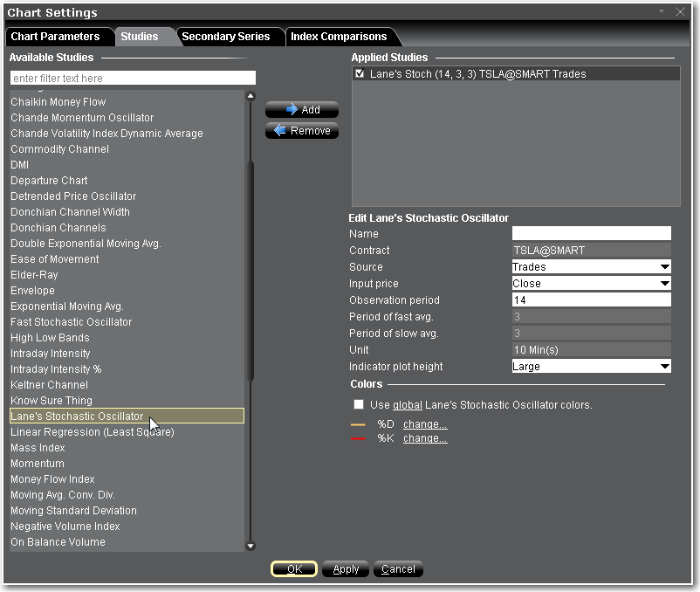Click scroll up arrow in studies list
Viewport: 700px width, 592px height.
250,96
